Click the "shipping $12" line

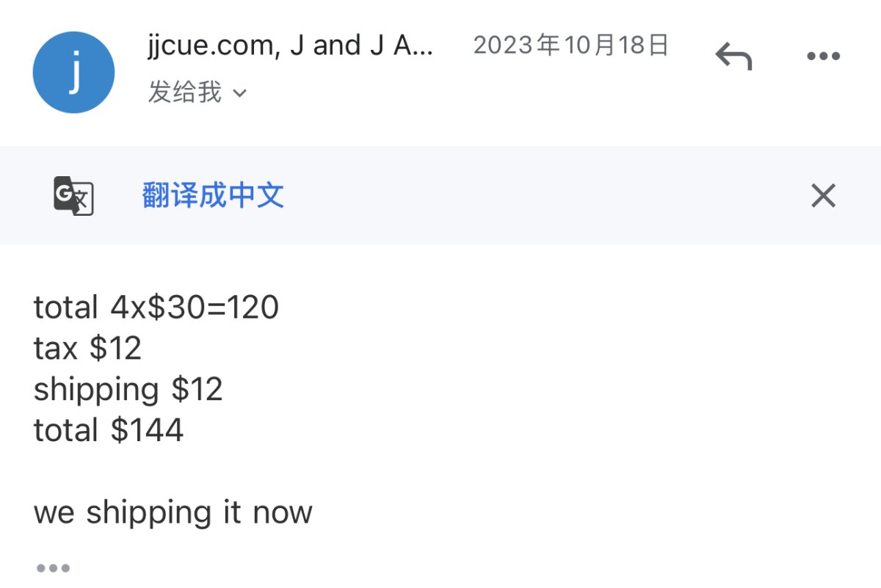click(128, 389)
